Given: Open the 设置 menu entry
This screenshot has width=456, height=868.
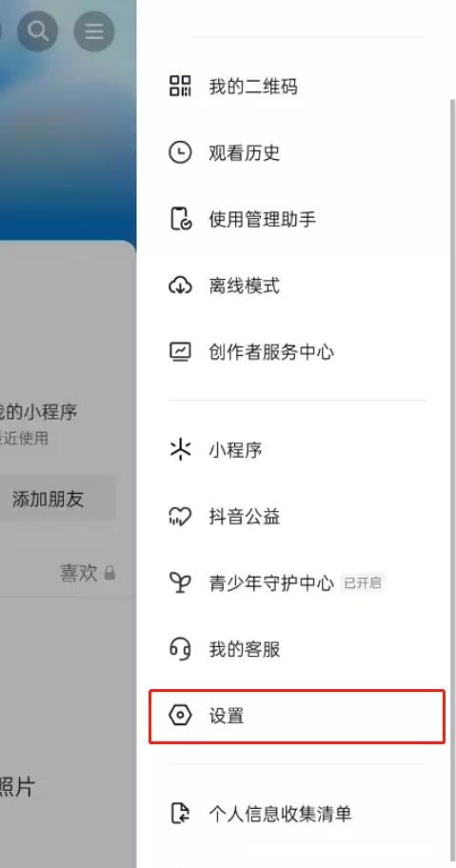Looking at the screenshot, I should 297,716.
